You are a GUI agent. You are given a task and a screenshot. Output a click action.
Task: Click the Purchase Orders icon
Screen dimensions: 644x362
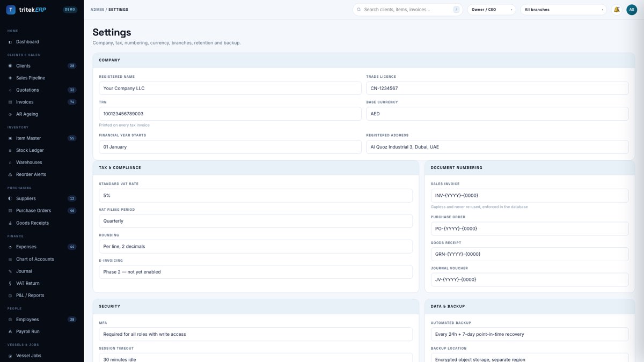tap(10, 211)
